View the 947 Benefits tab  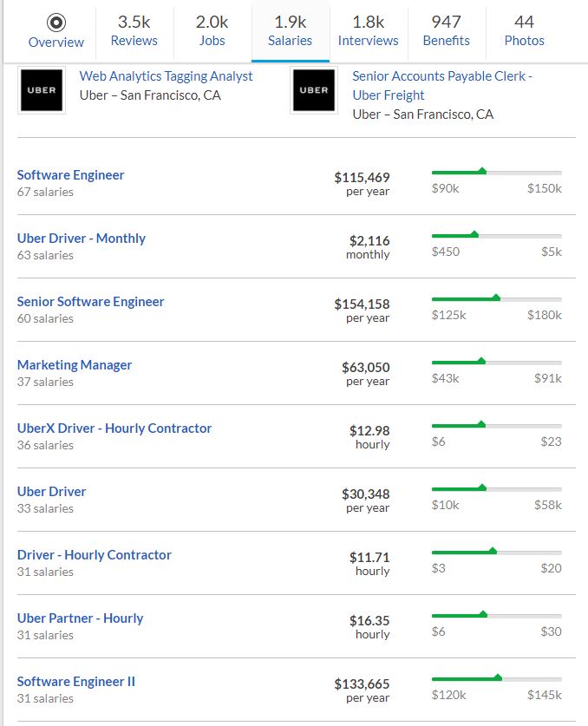(447, 31)
